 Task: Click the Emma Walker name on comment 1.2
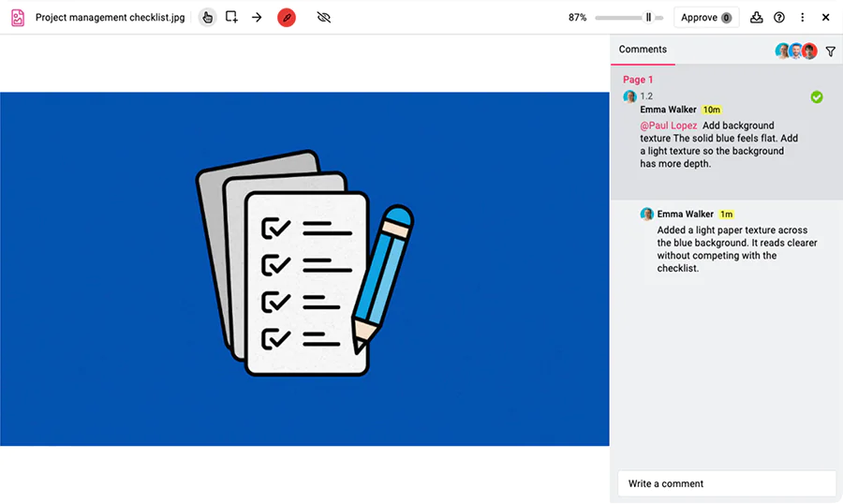(668, 110)
